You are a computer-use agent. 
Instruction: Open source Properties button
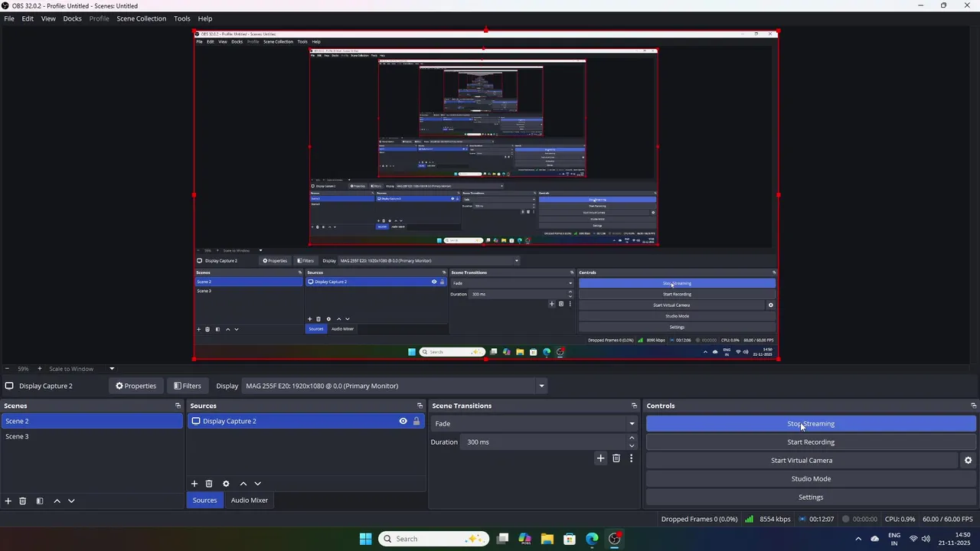point(136,386)
